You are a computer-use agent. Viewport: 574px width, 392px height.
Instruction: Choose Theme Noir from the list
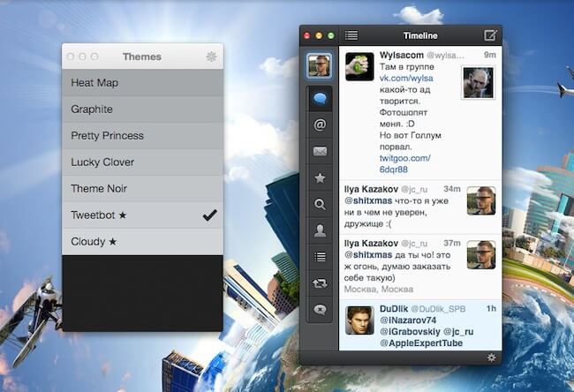pyautogui.click(x=142, y=188)
